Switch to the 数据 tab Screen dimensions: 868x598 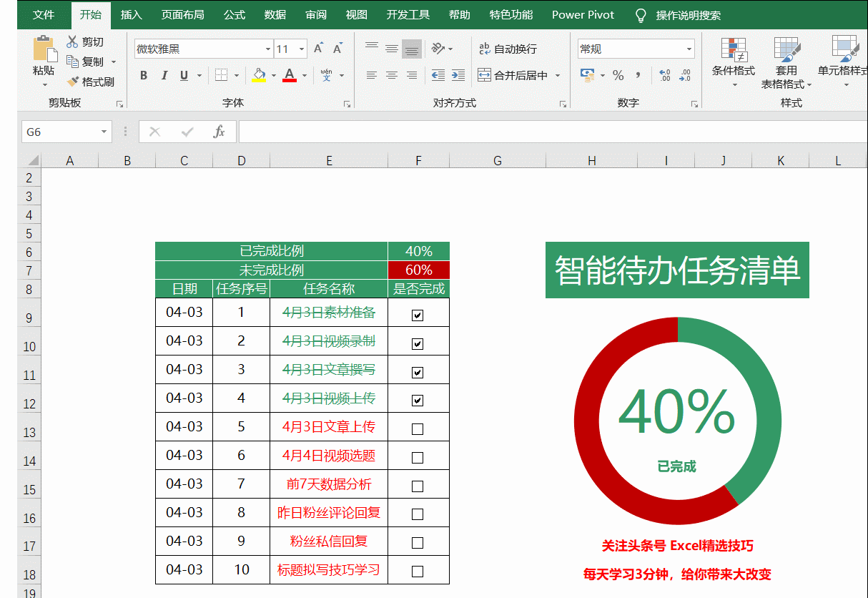point(275,15)
